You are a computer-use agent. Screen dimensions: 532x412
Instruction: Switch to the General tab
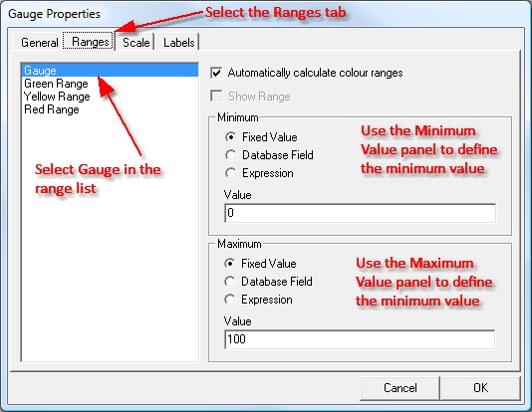(40, 43)
